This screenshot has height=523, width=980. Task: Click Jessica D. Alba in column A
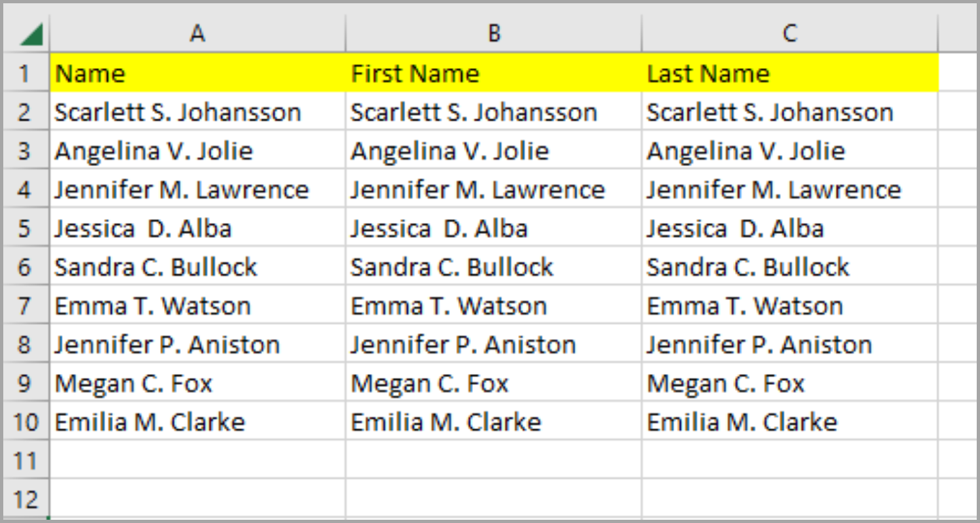[143, 229]
